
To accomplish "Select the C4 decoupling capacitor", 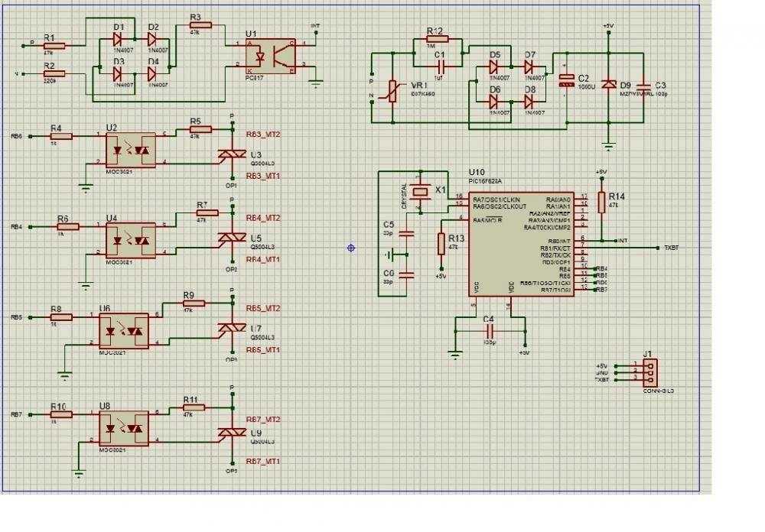I will tap(490, 331).
